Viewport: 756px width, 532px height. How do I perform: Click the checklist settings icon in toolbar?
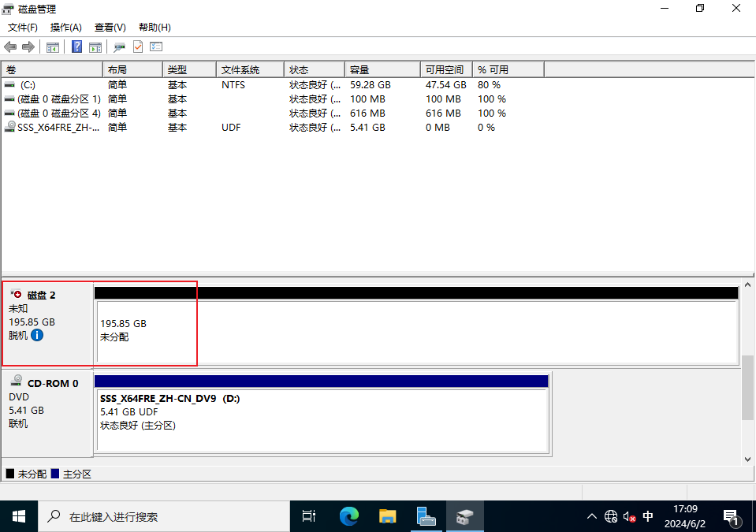click(x=156, y=47)
